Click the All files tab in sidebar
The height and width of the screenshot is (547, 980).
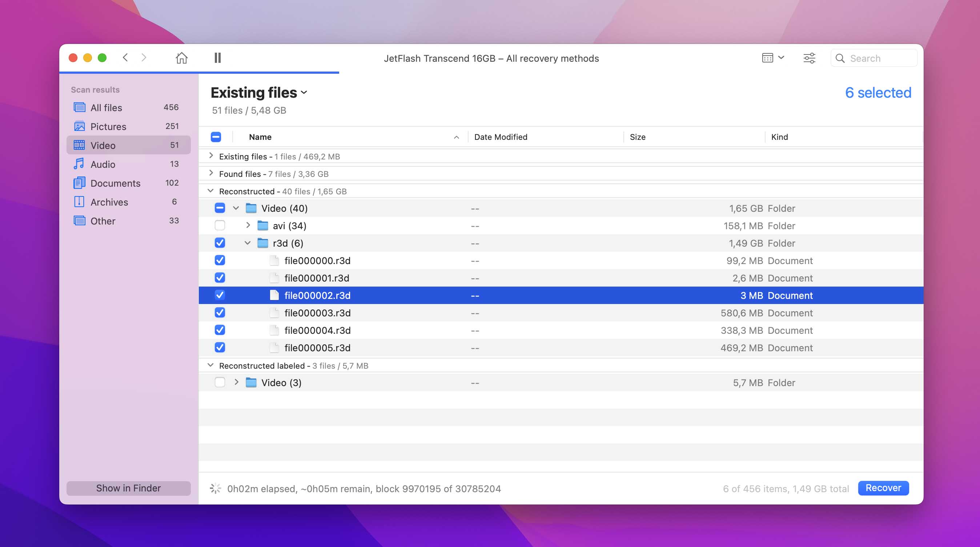click(106, 107)
